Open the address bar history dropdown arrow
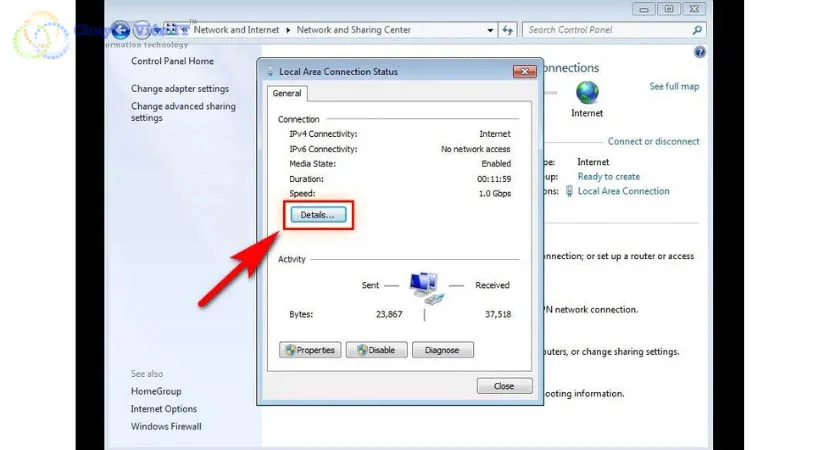The image size is (820, 450). 490,30
